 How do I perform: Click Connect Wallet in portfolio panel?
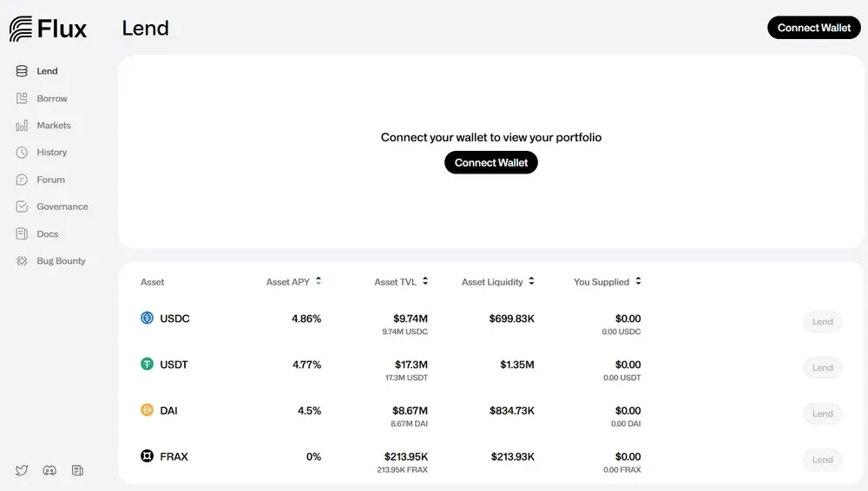(x=491, y=163)
